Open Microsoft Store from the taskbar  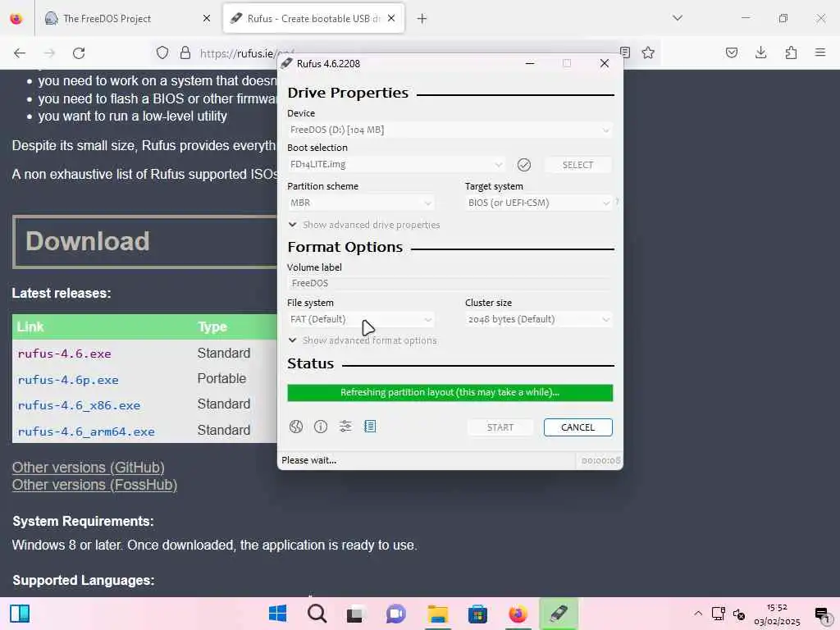coord(477,614)
